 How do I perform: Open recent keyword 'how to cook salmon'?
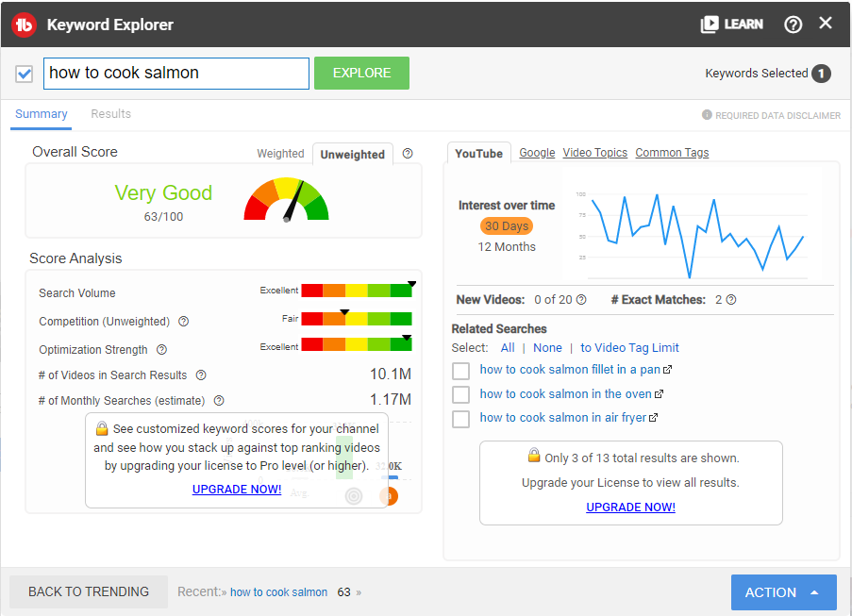[x=278, y=592]
